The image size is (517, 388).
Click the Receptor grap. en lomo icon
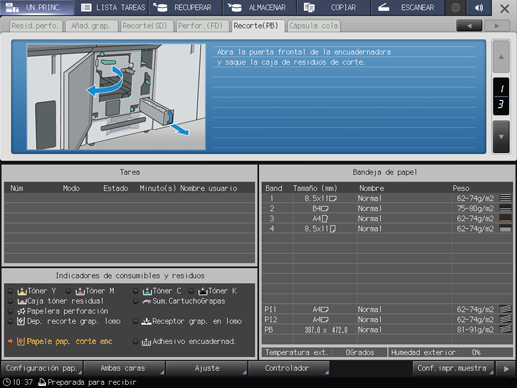[x=146, y=321]
